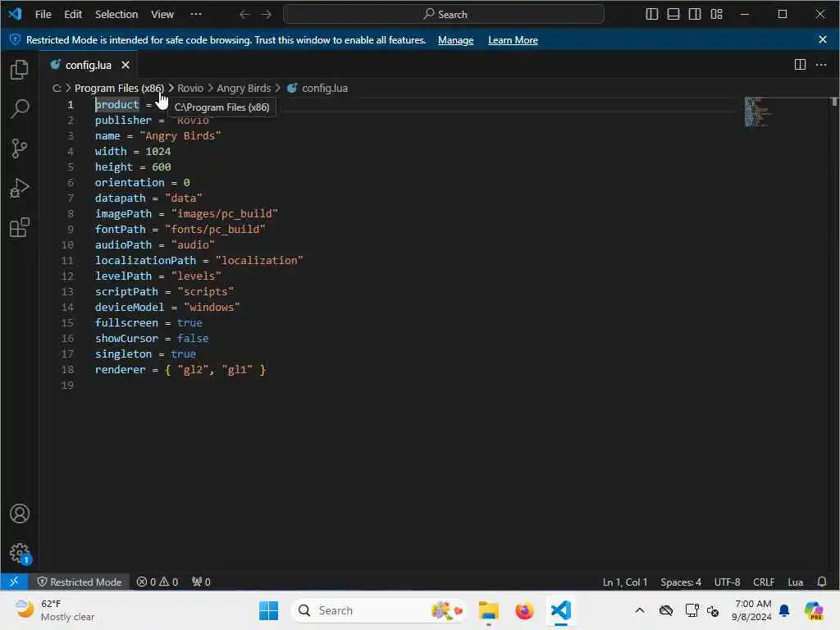Open editor More Actions ellipsis
The image size is (840, 630).
tap(820, 65)
